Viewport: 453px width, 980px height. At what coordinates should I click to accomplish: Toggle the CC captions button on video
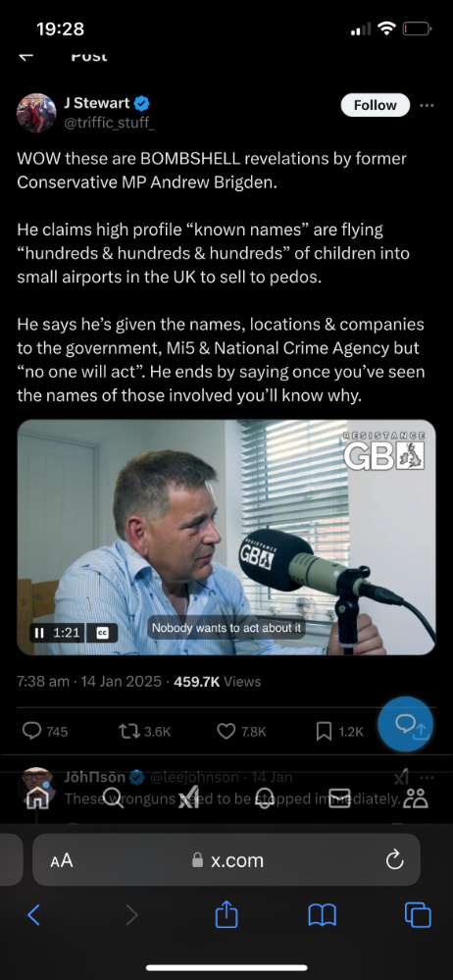tap(103, 633)
